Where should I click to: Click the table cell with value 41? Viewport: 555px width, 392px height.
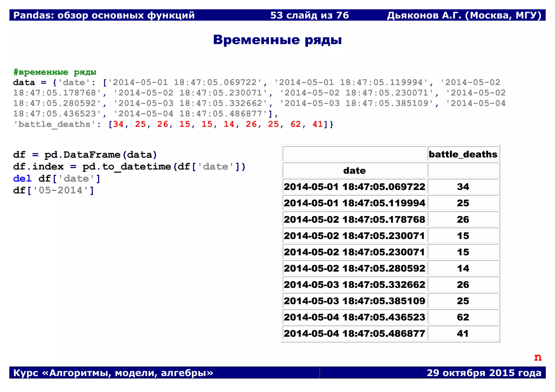coord(463,333)
